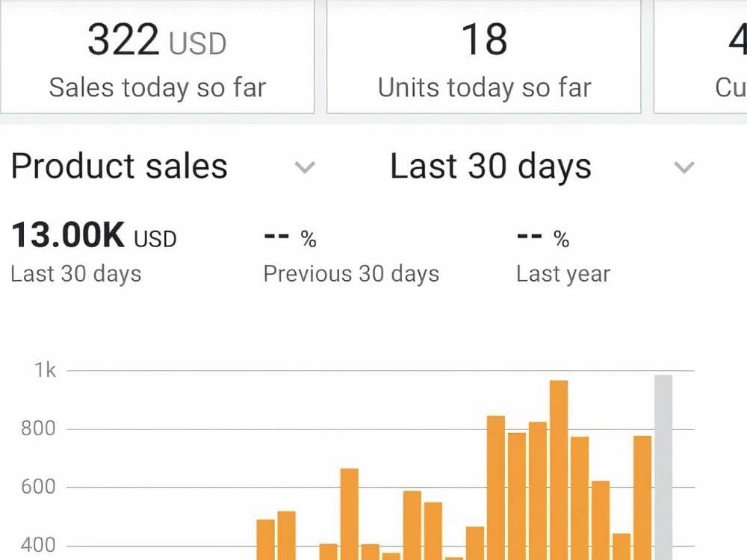Open the partially visible card starting with Cu
Viewport: 747px width, 560px height.
(701, 56)
